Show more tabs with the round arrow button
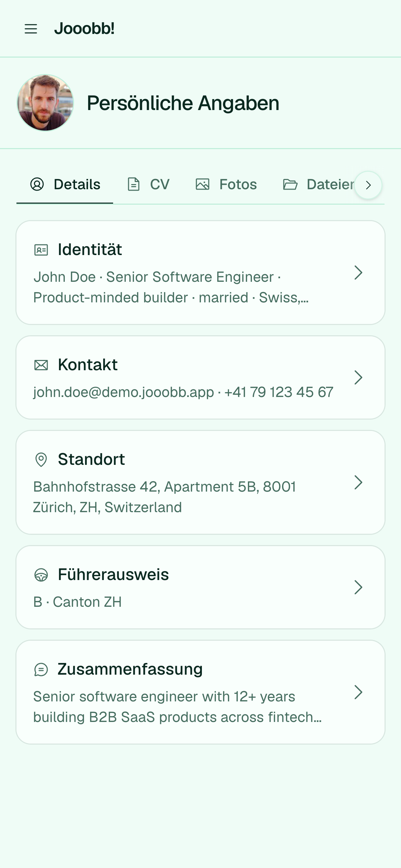This screenshot has height=868, width=401. coord(368,185)
